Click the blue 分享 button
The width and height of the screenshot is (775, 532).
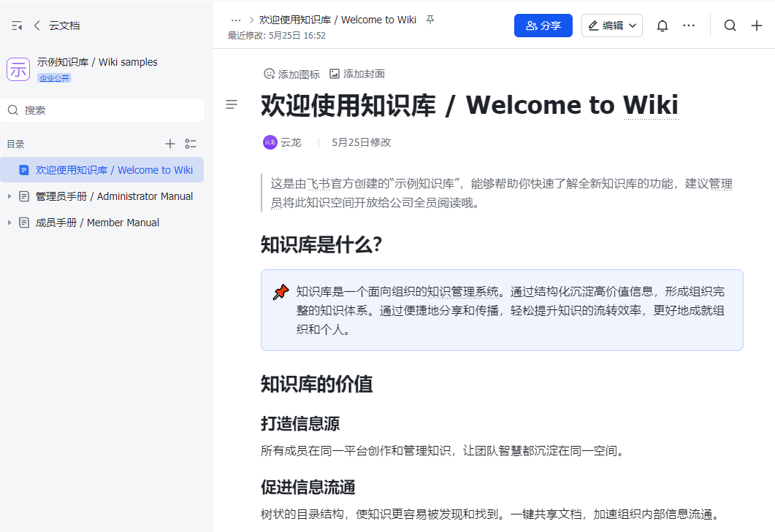tap(543, 25)
